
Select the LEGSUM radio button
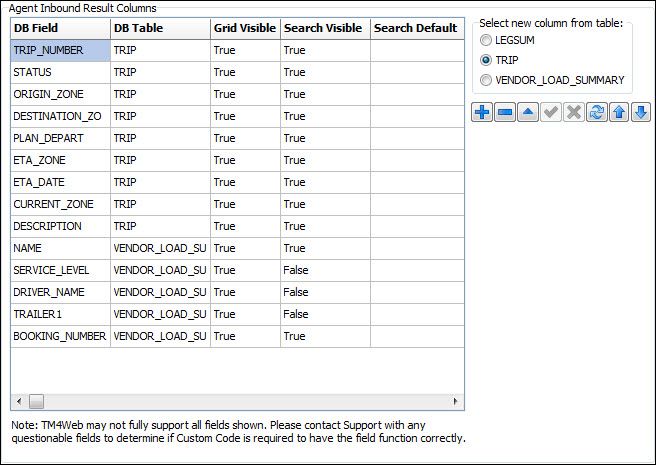click(x=487, y=41)
